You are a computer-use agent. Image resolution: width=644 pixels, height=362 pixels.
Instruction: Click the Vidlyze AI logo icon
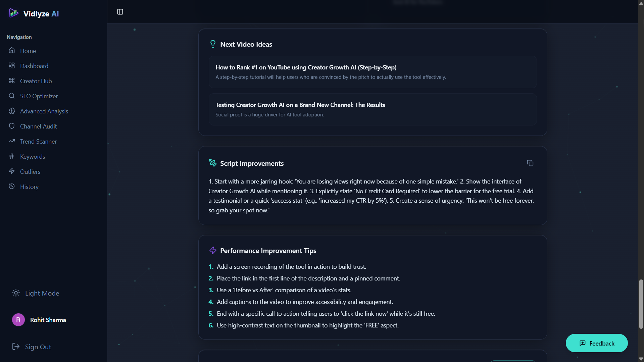pyautogui.click(x=14, y=13)
